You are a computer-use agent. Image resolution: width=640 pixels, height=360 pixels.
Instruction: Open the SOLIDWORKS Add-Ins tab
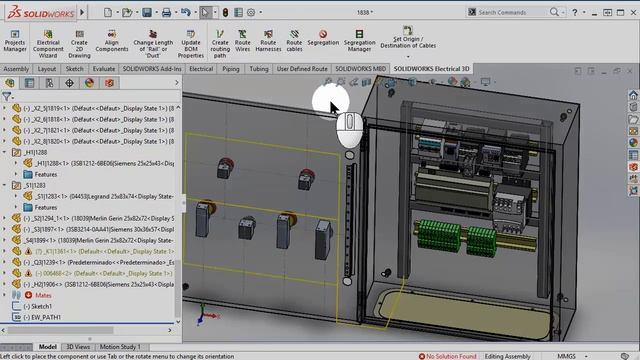pyautogui.click(x=152, y=69)
